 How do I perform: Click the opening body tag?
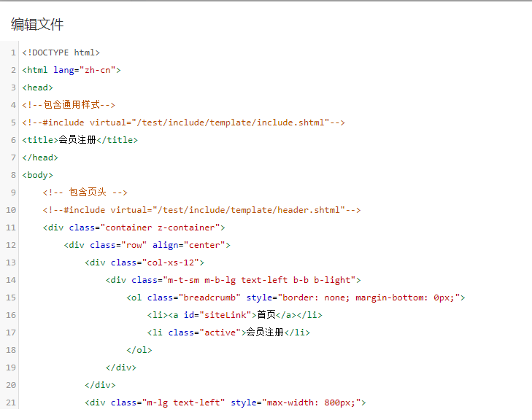pyautogui.click(x=37, y=175)
